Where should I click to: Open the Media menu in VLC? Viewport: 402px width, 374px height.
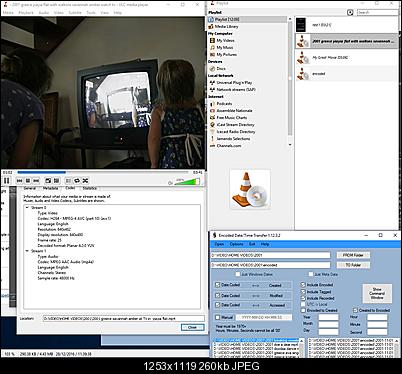click(x=8, y=13)
